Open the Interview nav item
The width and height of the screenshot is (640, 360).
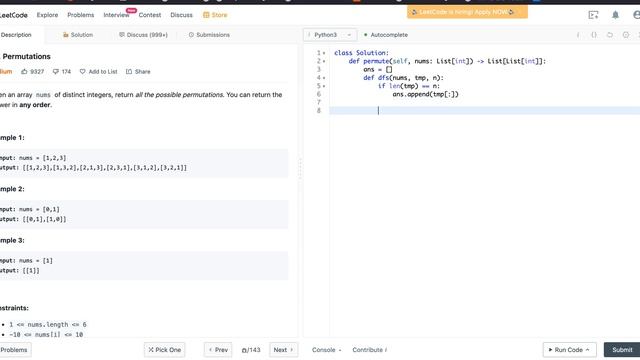pos(116,15)
